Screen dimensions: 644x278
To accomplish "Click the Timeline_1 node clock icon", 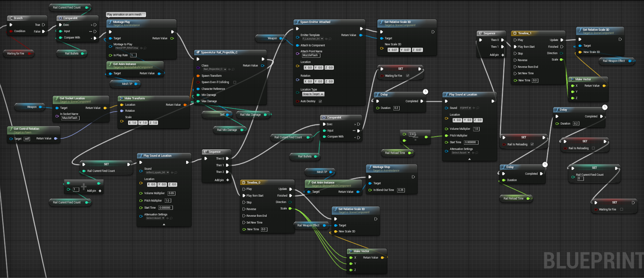I will 515,33.
